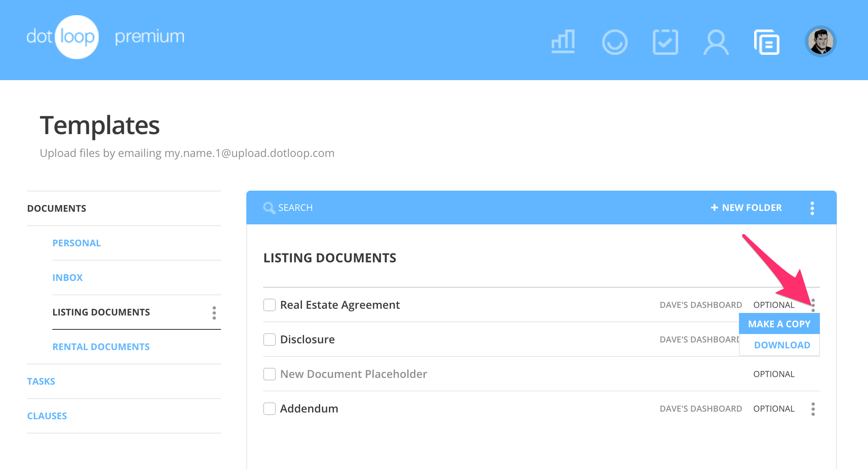Enable New Document Placeholder checkbox
The image size is (868, 469).
(x=270, y=374)
